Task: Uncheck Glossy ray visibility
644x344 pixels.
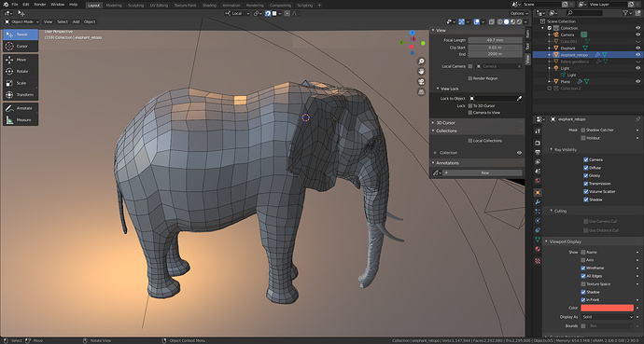Action: click(x=586, y=175)
